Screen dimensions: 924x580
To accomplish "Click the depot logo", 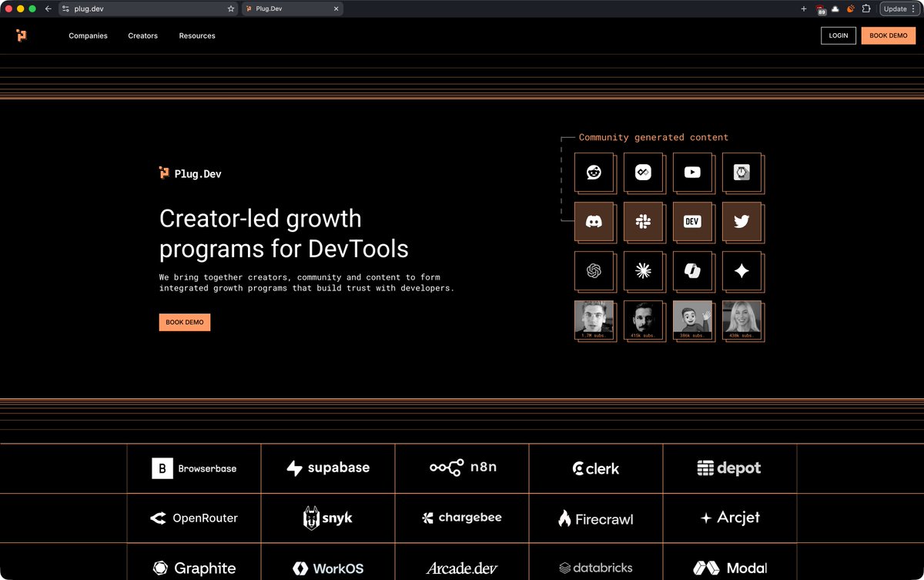I will pyautogui.click(x=729, y=468).
